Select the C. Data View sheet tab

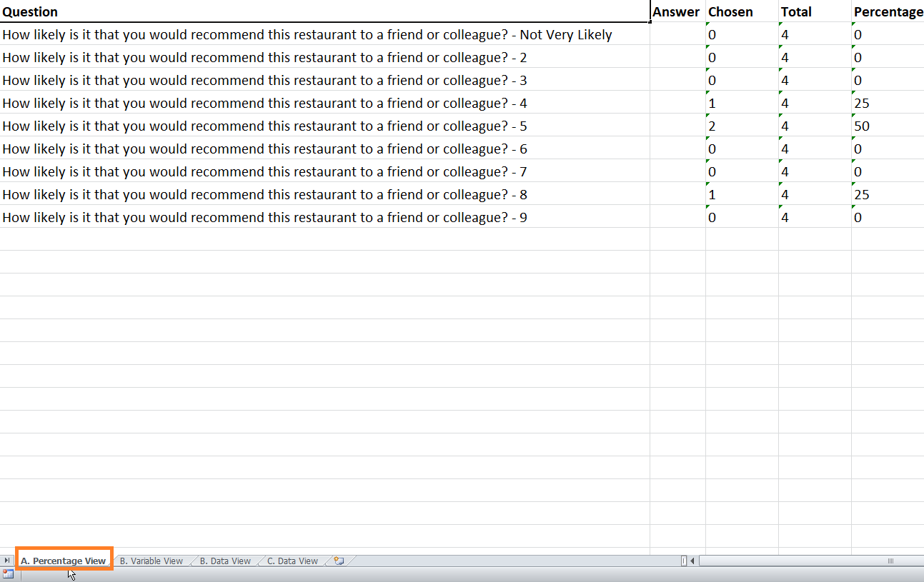(292, 561)
